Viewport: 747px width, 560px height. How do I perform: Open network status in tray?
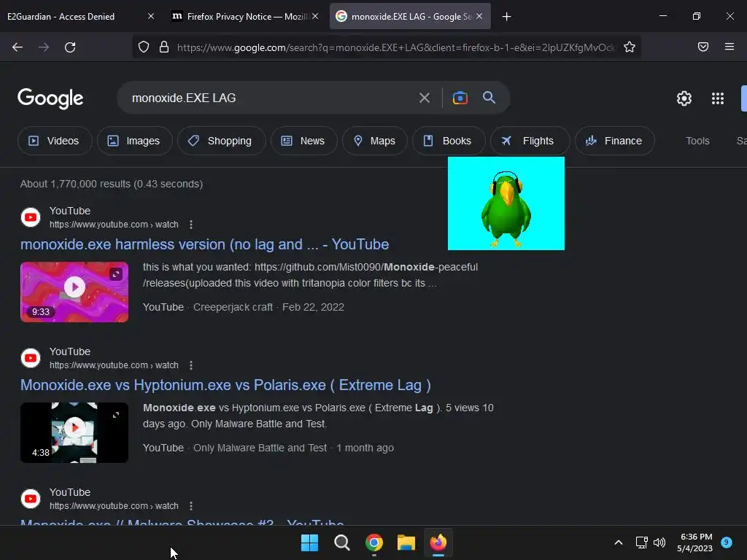pyautogui.click(x=641, y=542)
